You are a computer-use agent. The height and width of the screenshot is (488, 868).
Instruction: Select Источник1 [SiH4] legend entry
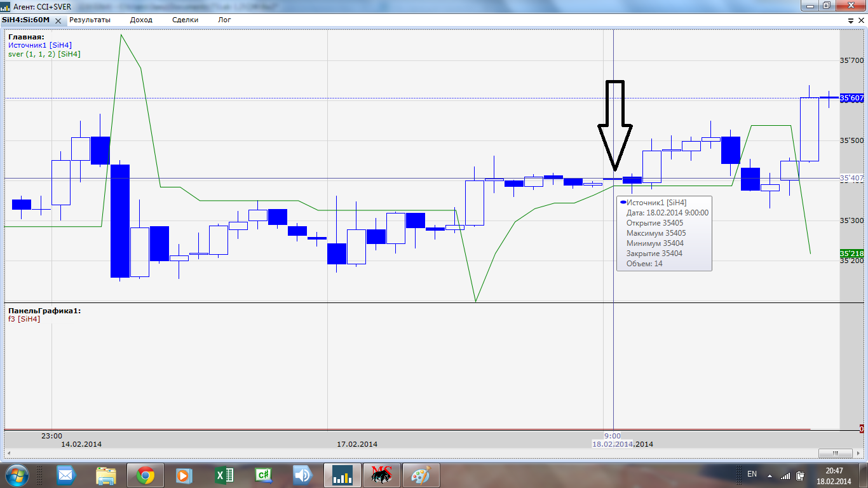coord(40,45)
